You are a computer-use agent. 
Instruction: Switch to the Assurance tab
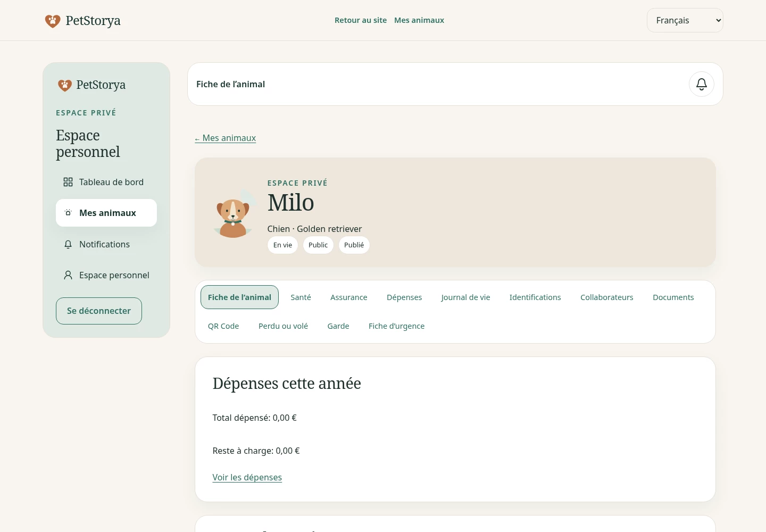coord(349,297)
